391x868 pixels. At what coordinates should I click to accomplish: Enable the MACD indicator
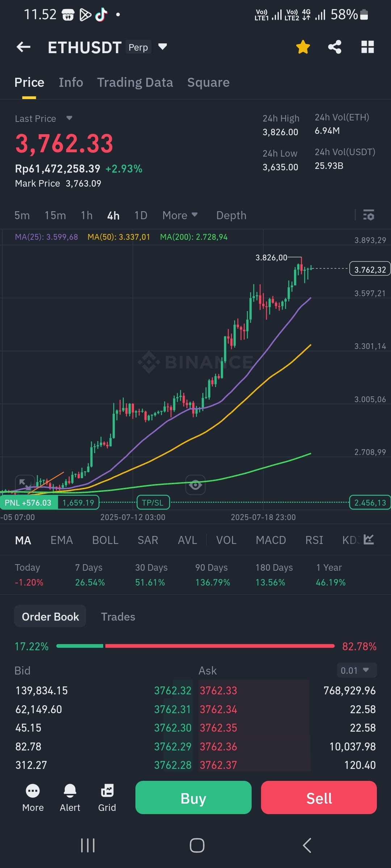pos(271,540)
